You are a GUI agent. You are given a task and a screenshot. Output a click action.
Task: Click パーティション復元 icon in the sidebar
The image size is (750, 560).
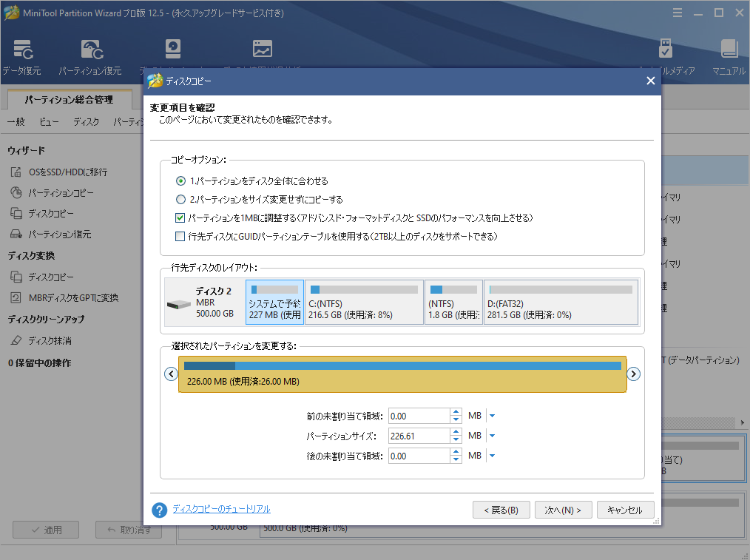click(x=16, y=235)
